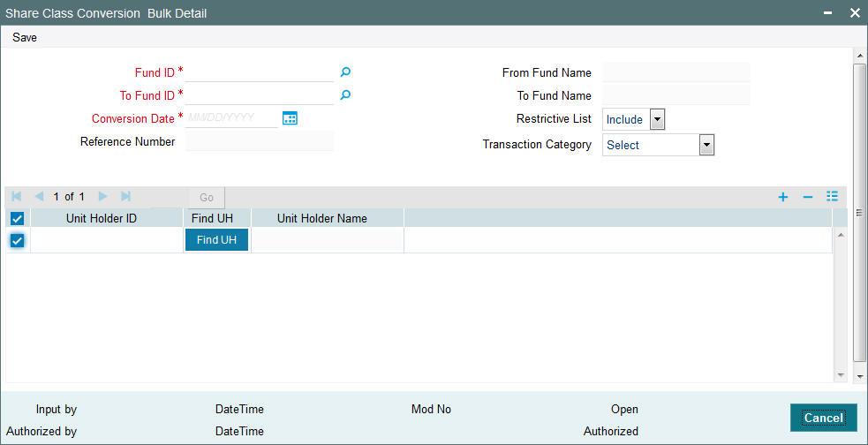868x445 pixels.
Task: Click the Authorized status label
Action: click(x=610, y=431)
